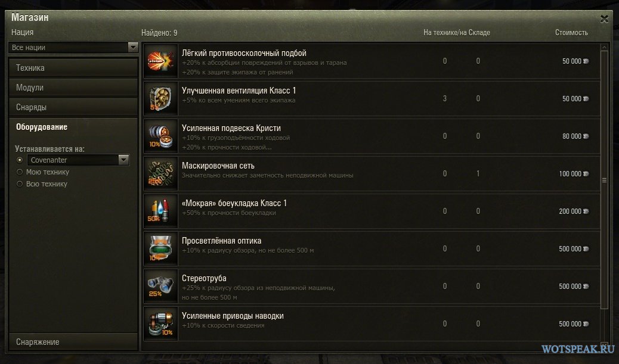
Task: Click the equipment list scrollbar handle
Action: point(605,180)
